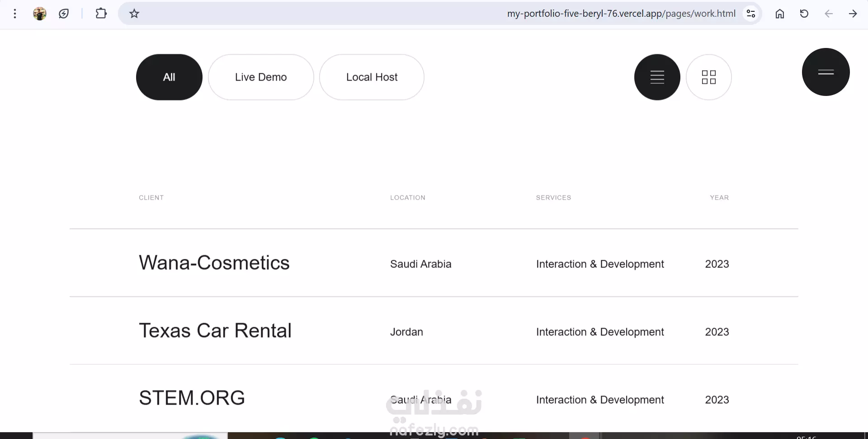This screenshot has width=868, height=439.
Task: Click Interaction & Development in Texas Car Rental row
Action: click(x=600, y=332)
